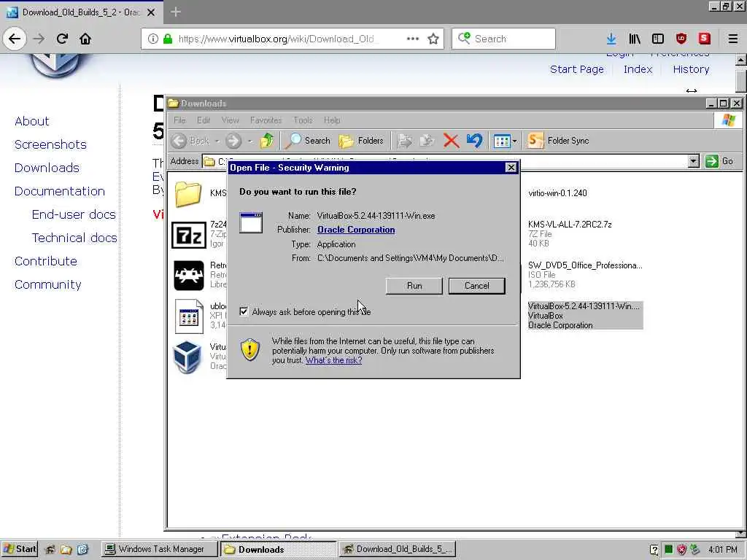
Task: Open the Firefox library icon
Action: coord(635,39)
